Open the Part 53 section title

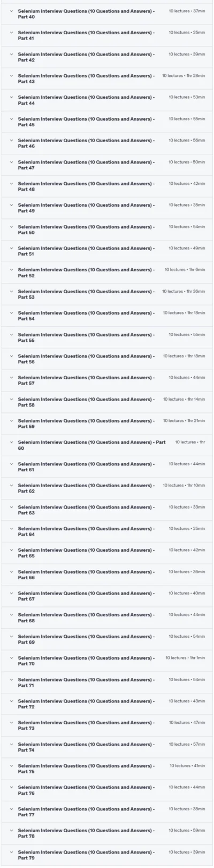point(86,294)
